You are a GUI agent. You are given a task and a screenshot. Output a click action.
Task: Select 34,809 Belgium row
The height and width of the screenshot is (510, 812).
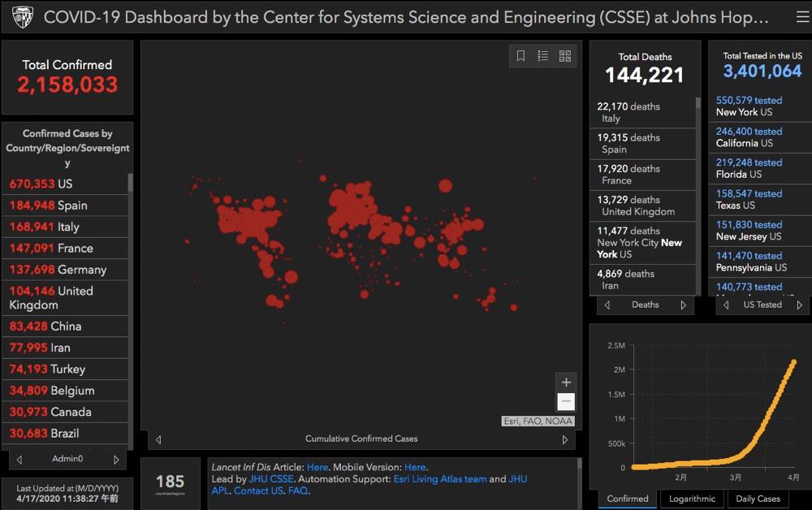65,391
